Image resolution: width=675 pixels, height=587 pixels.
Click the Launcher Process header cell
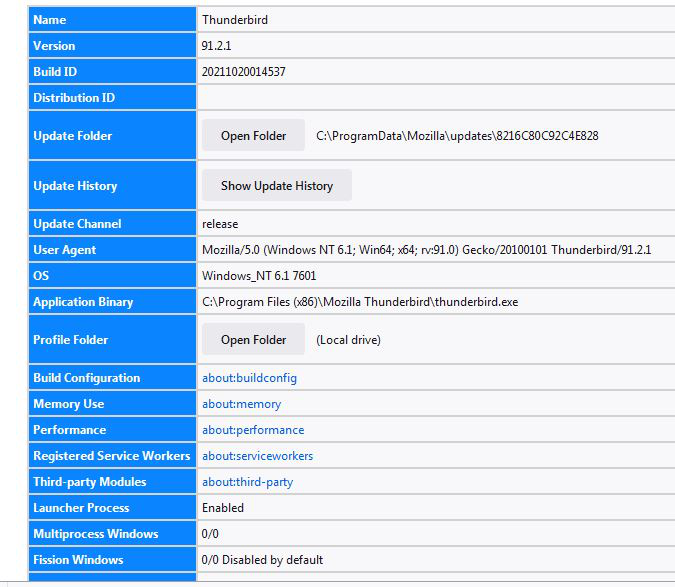112,507
